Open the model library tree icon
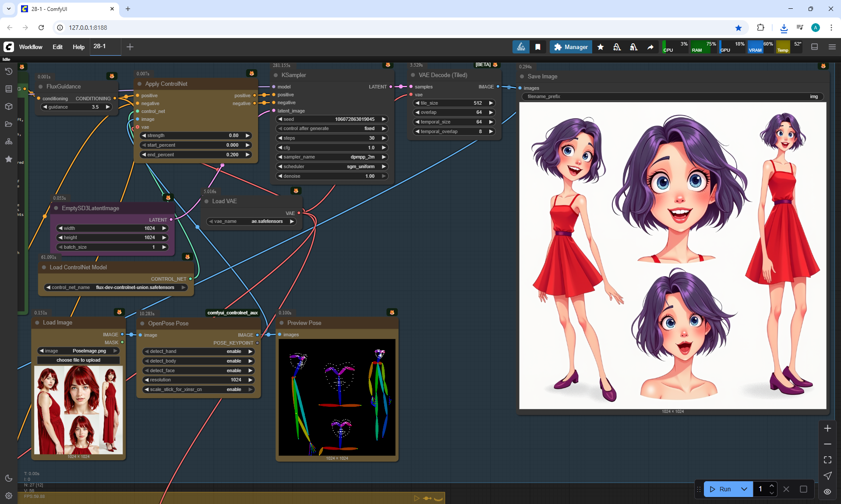Screen dimensions: 841x504 pyautogui.click(x=8, y=141)
